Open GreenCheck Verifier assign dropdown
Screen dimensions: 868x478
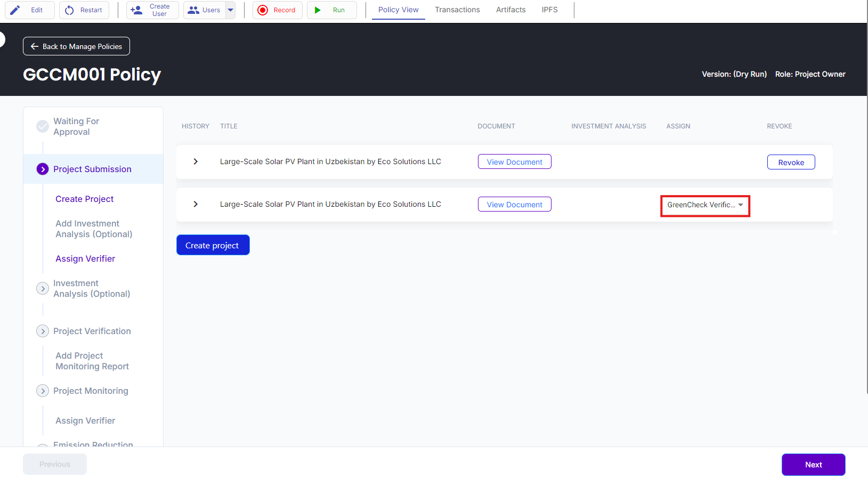pos(704,205)
